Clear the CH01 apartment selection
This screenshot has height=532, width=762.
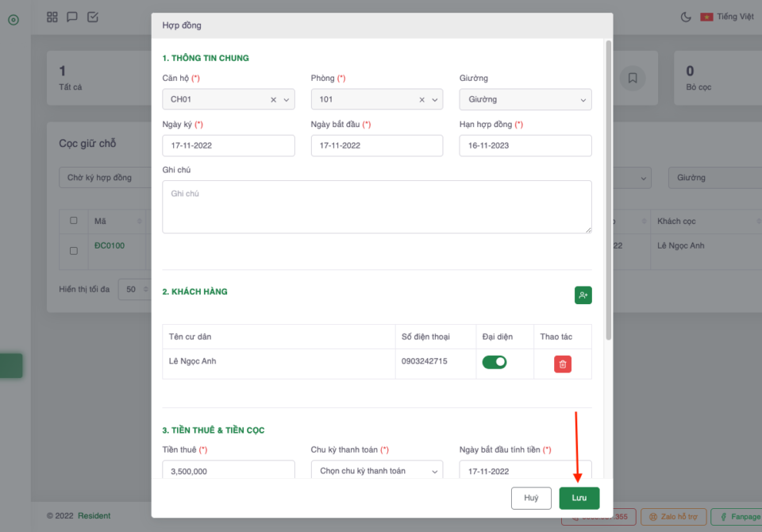coord(273,100)
